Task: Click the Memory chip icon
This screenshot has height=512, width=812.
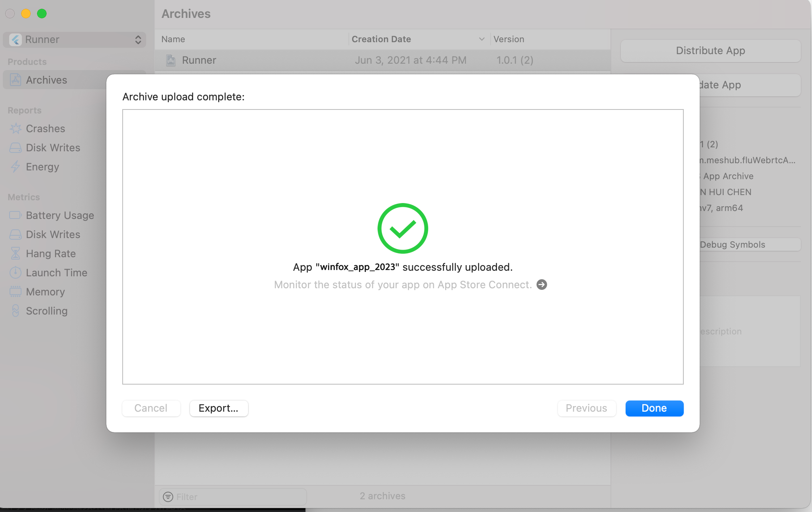Action: [x=16, y=292]
